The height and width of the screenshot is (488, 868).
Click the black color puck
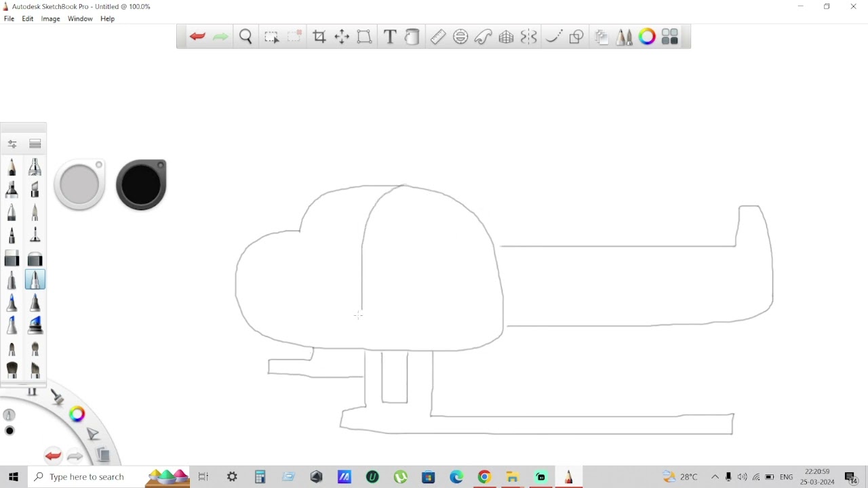point(141,184)
